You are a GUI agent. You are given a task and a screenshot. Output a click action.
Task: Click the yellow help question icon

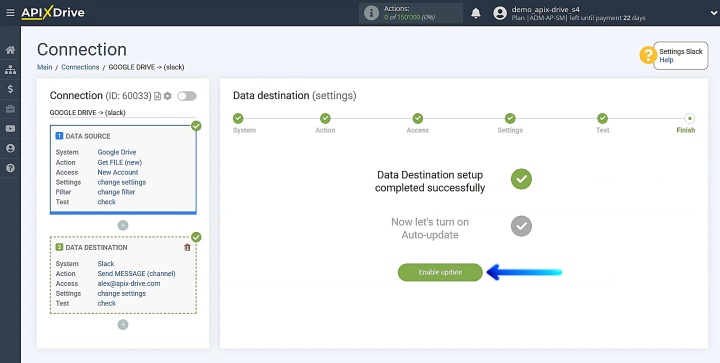[x=648, y=56]
